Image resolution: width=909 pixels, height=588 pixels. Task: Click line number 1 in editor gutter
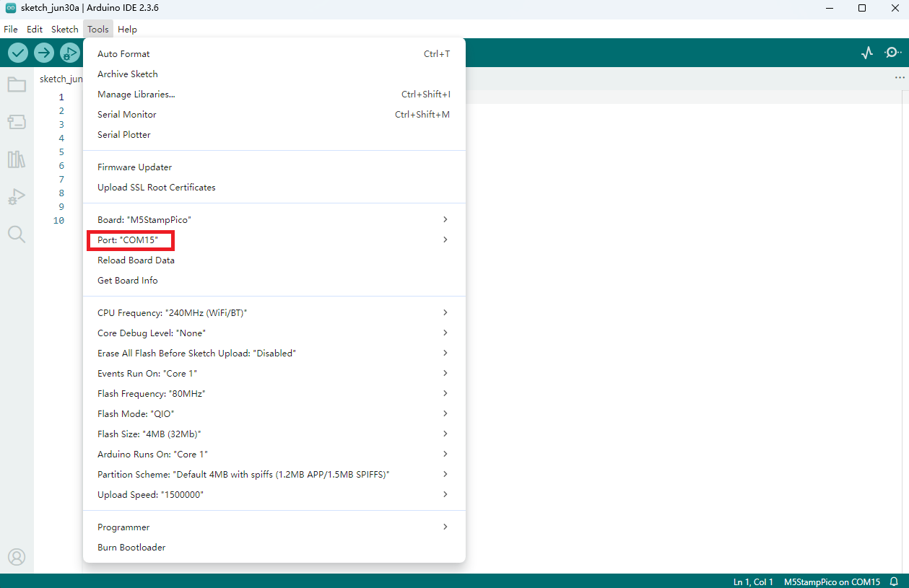(x=61, y=97)
